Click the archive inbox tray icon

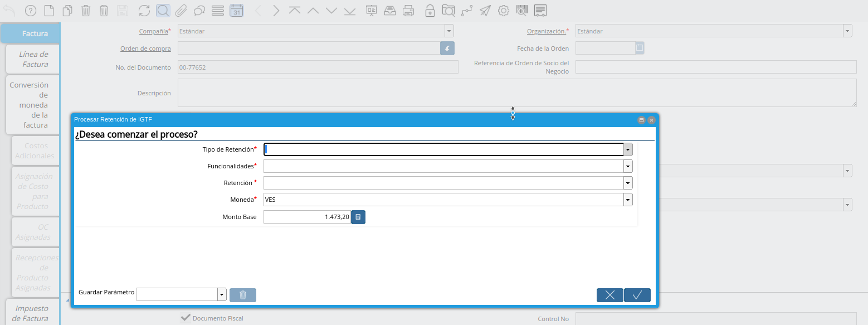pyautogui.click(x=390, y=10)
